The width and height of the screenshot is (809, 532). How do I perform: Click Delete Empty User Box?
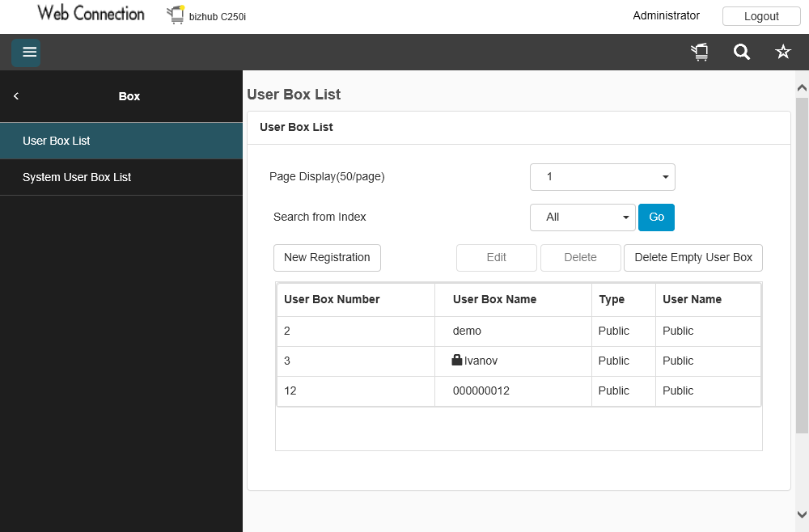[x=693, y=258]
